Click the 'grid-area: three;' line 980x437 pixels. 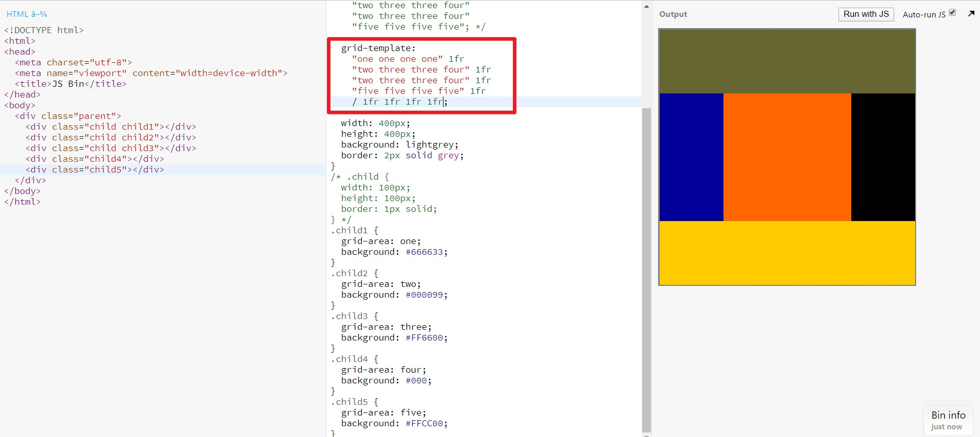[386, 327]
